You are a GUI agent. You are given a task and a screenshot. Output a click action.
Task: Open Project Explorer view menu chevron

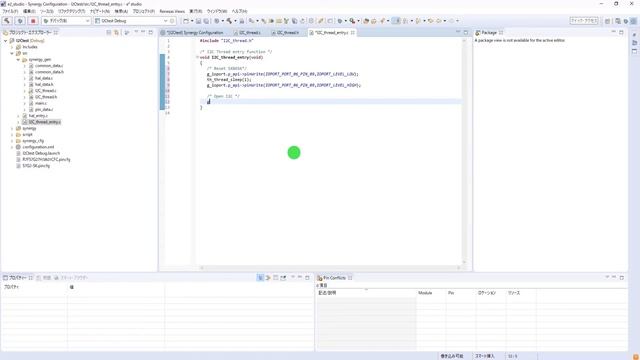pos(136,32)
